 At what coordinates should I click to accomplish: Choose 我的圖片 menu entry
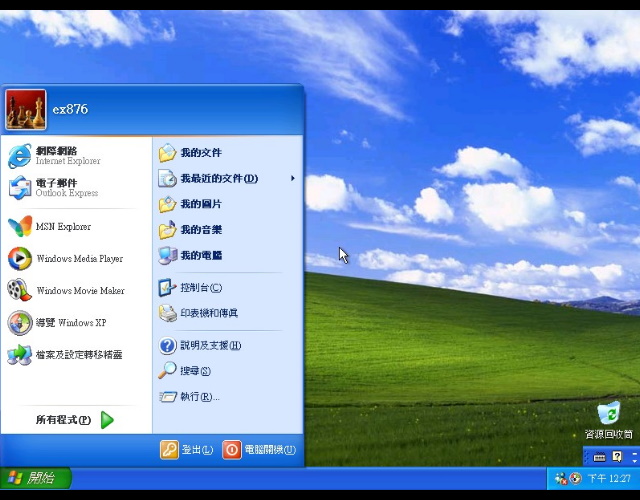tap(228, 204)
